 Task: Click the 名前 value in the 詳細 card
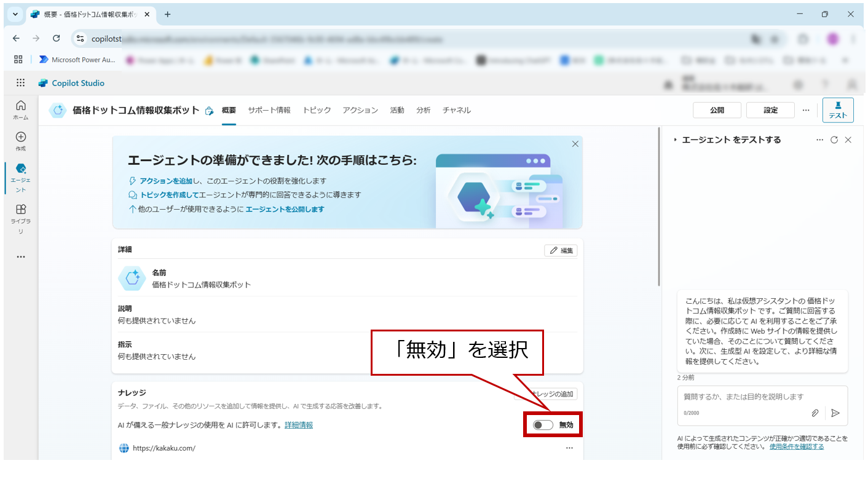coord(202,285)
